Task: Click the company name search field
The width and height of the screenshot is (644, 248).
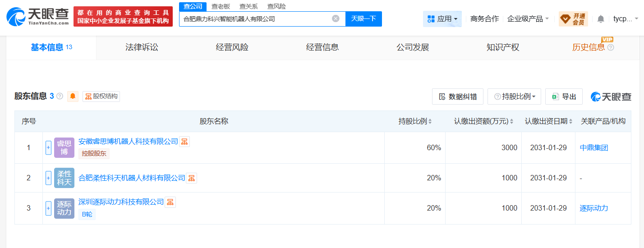Action: (x=255, y=19)
